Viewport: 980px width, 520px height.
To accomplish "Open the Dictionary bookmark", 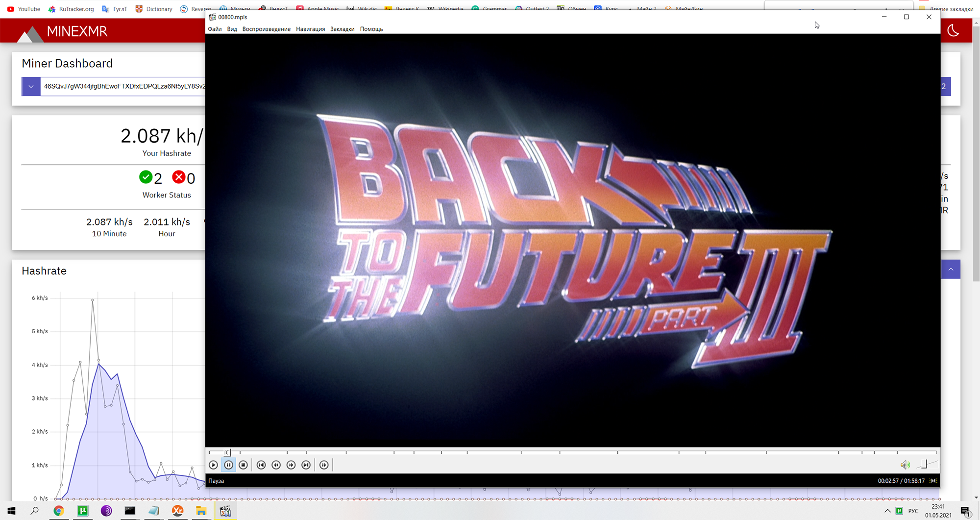I will point(153,9).
